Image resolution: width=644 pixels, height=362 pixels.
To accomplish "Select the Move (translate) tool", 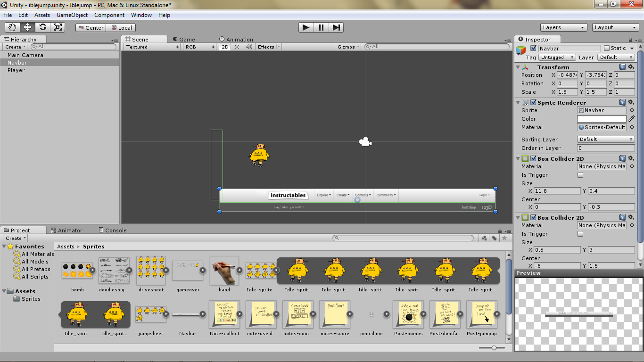I will pyautogui.click(x=28, y=27).
